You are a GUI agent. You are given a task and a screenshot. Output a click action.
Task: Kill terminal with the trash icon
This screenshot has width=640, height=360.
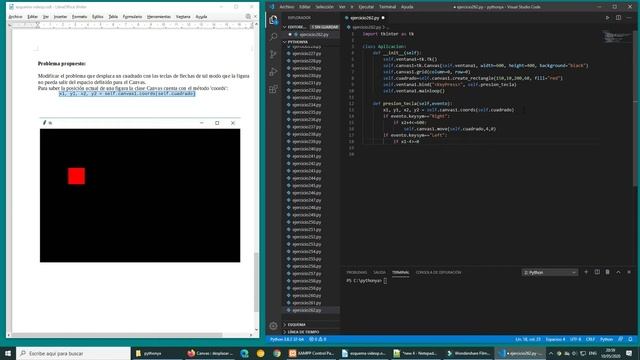point(607,272)
